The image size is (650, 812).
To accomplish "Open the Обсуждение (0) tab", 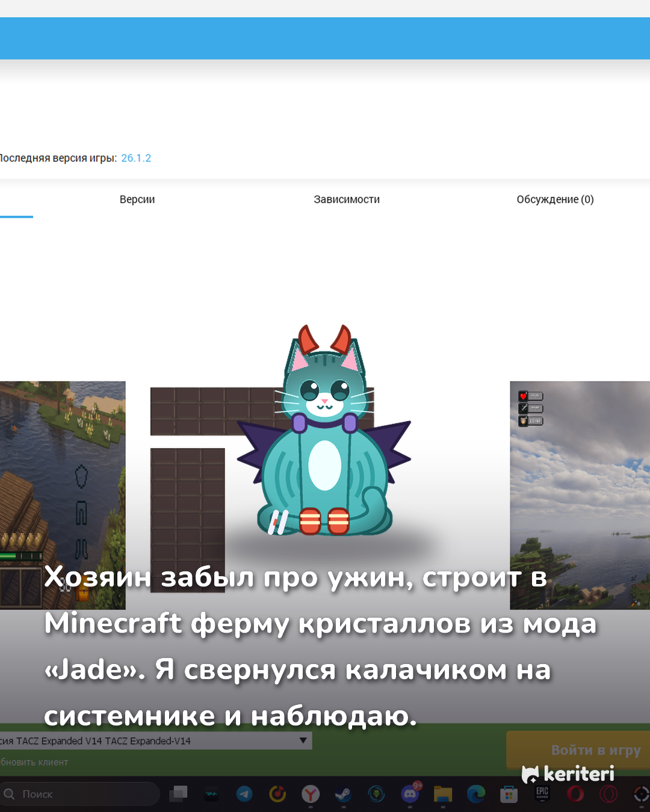I will [555, 199].
